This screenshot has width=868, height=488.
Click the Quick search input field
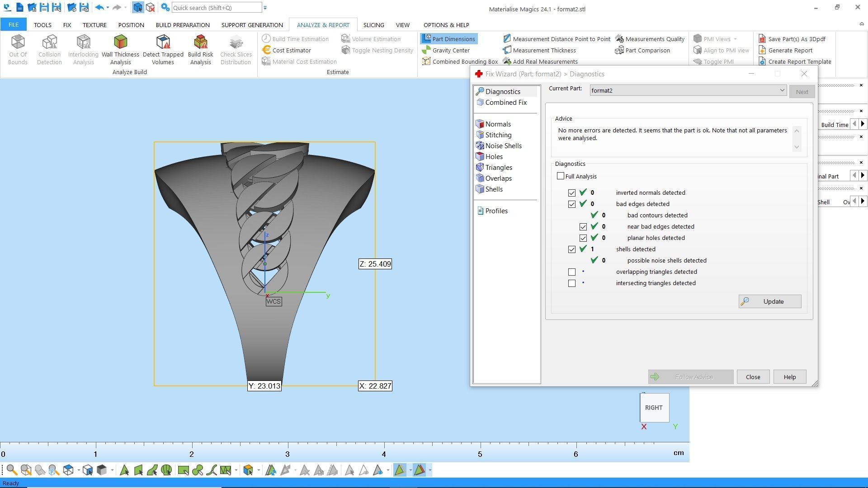[x=216, y=8]
